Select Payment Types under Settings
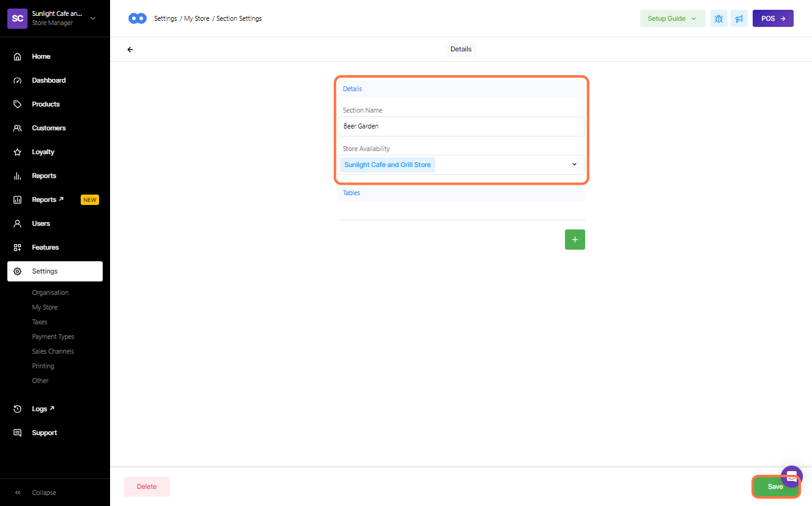The image size is (812, 506). tap(53, 337)
